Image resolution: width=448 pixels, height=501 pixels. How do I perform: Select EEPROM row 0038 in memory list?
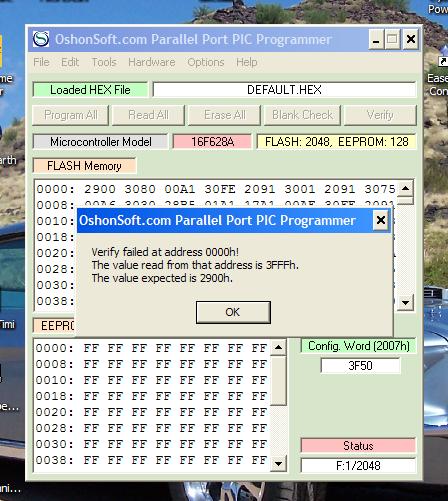(152, 460)
